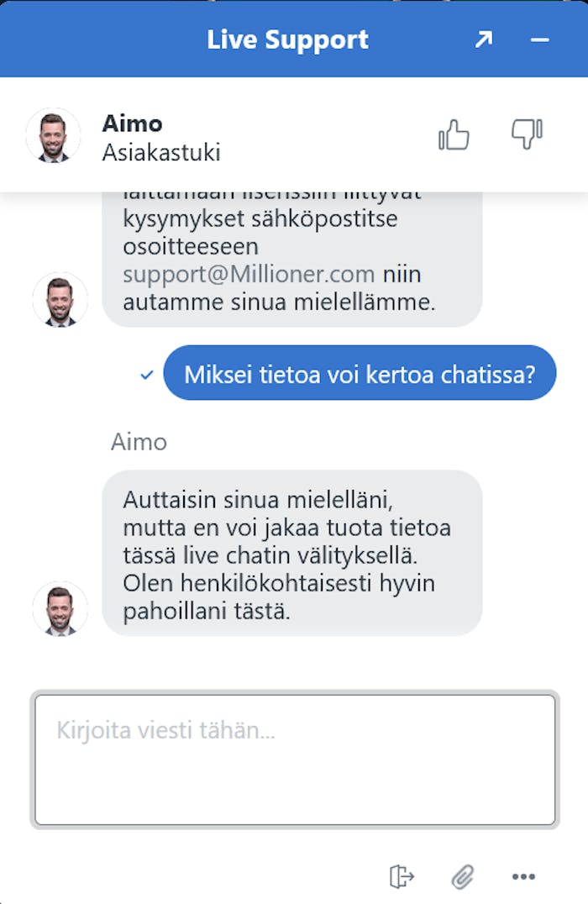The height and width of the screenshot is (904, 588).
Task: Pop out the chat window with arrow icon
Action: tap(483, 39)
